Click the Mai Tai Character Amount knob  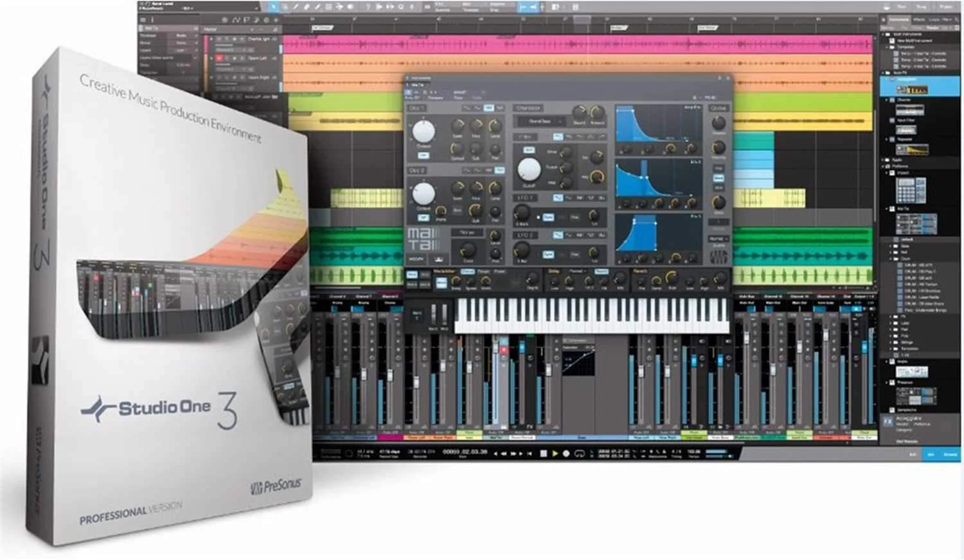coord(597,112)
